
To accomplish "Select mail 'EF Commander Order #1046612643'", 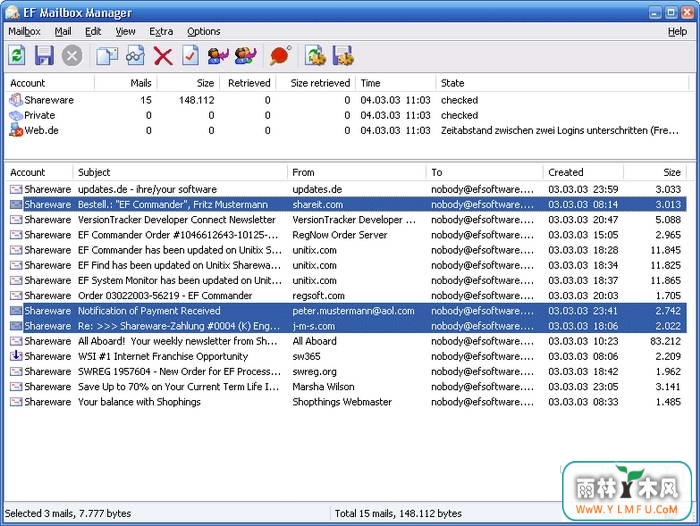I will point(346,235).
